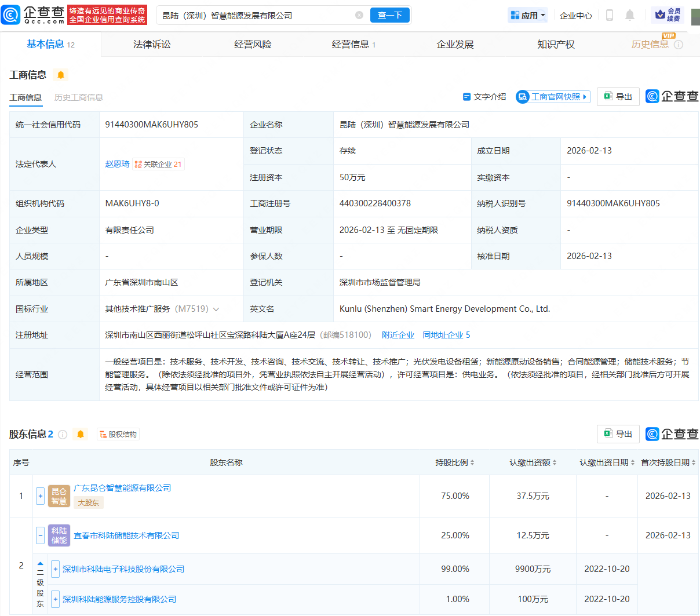Export 工商信息 via the Excel 导出 icon
The image size is (700, 616).
618,97
